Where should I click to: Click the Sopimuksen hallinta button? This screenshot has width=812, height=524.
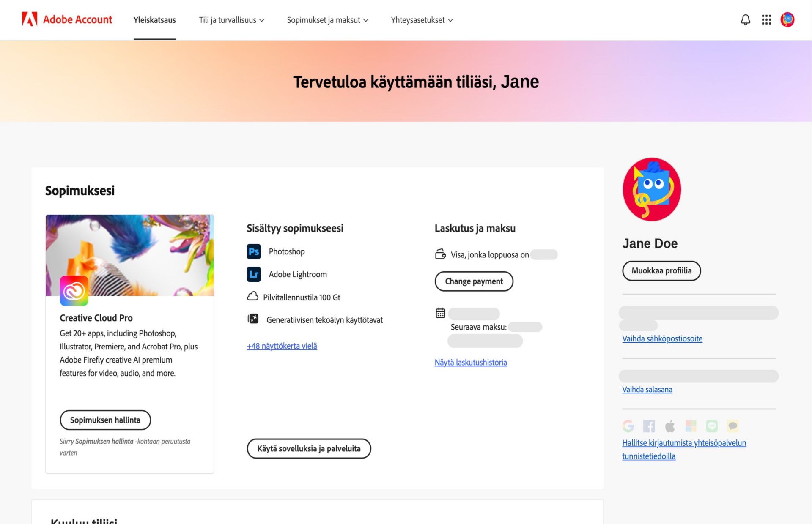(x=105, y=420)
